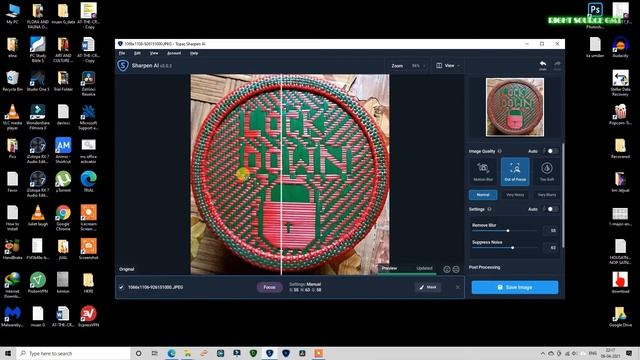Viewport: 640px width, 360px height.
Task: Click the Save Image button
Action: (x=515, y=287)
